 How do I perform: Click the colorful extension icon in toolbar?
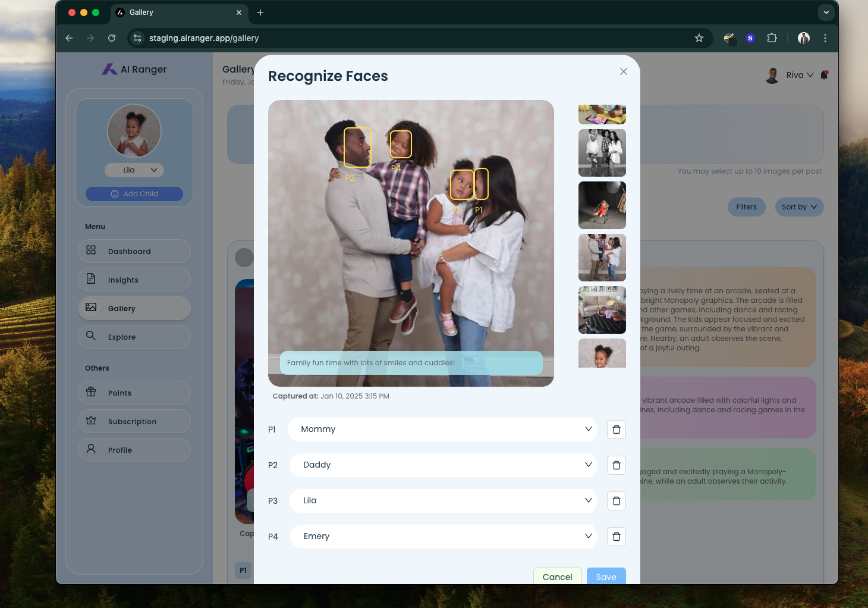729,39
